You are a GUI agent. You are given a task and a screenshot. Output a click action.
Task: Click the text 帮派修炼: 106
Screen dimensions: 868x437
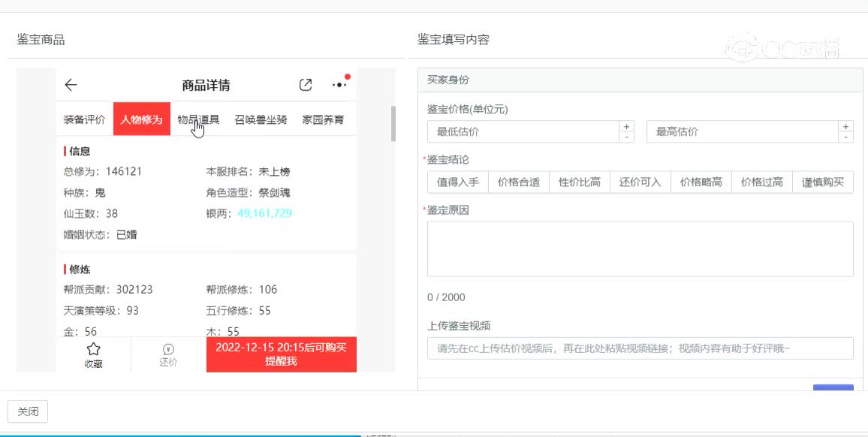coord(241,290)
